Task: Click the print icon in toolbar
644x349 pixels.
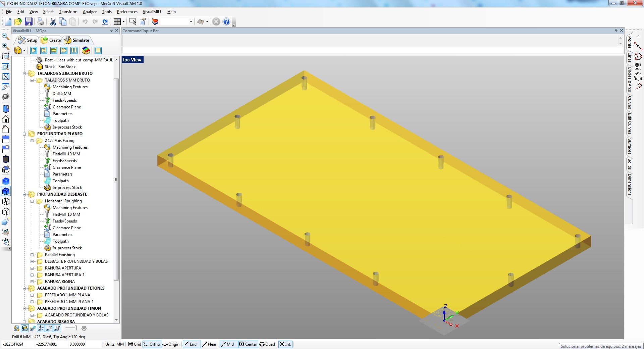Action: 41,21
